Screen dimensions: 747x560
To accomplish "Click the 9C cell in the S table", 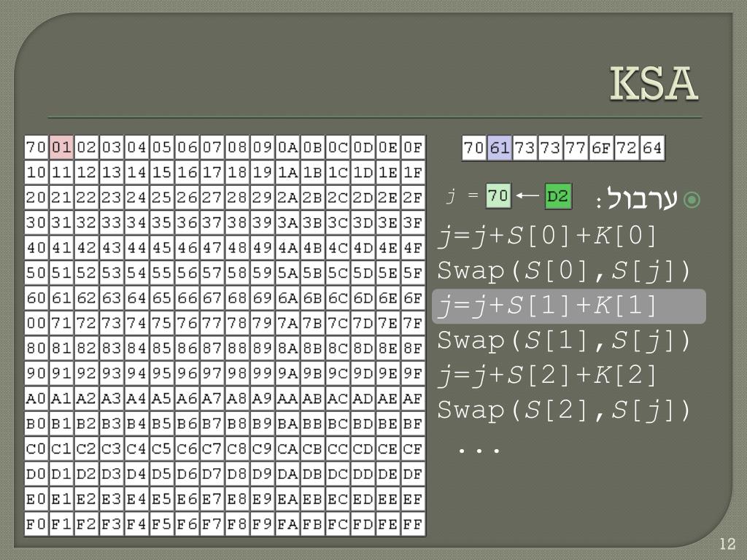I will pyautogui.click(x=337, y=373).
